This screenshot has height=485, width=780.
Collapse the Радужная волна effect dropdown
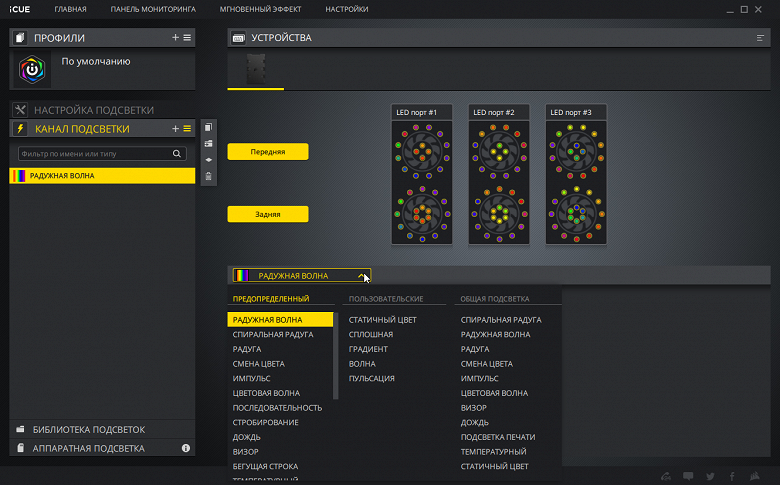coord(362,275)
